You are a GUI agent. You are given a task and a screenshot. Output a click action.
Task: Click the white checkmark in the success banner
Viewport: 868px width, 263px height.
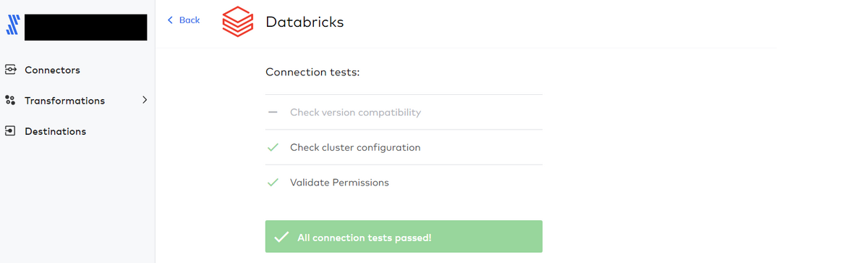pyautogui.click(x=282, y=237)
